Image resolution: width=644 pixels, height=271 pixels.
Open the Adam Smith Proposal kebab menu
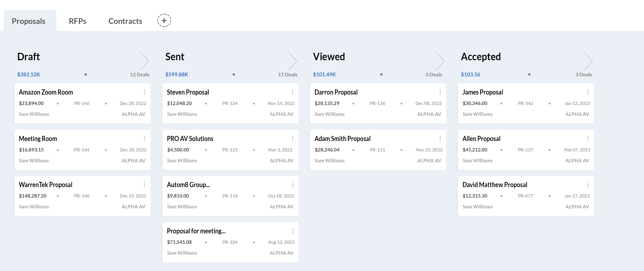[440, 138]
